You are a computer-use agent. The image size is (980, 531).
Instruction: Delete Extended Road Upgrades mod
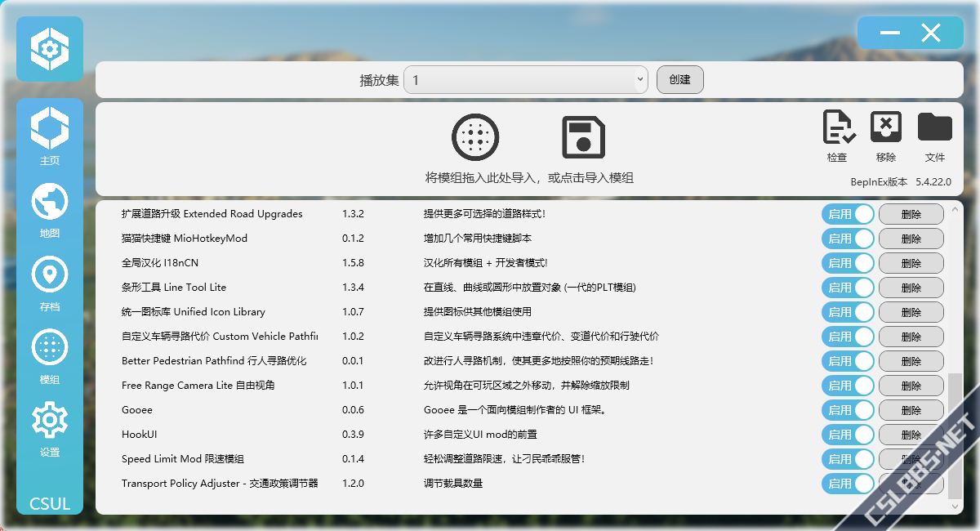tap(911, 214)
